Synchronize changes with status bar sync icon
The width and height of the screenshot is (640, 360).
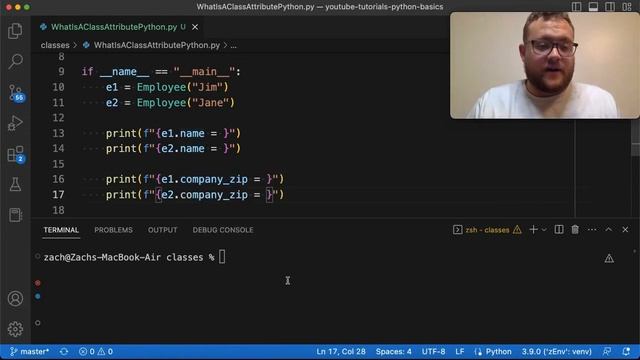(x=64, y=351)
